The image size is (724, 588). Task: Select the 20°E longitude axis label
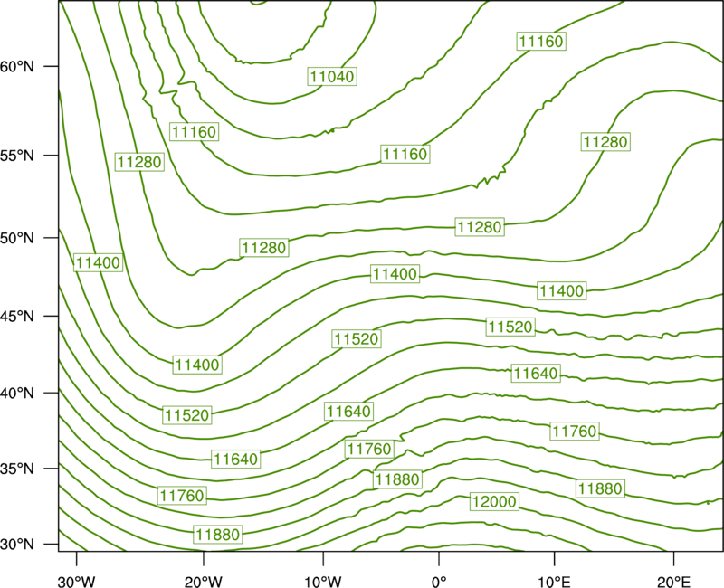click(x=674, y=581)
